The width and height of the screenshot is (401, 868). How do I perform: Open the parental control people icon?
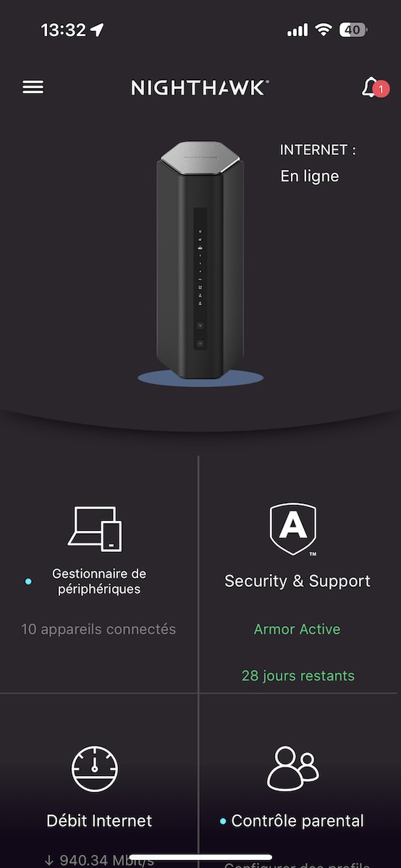coord(292,767)
